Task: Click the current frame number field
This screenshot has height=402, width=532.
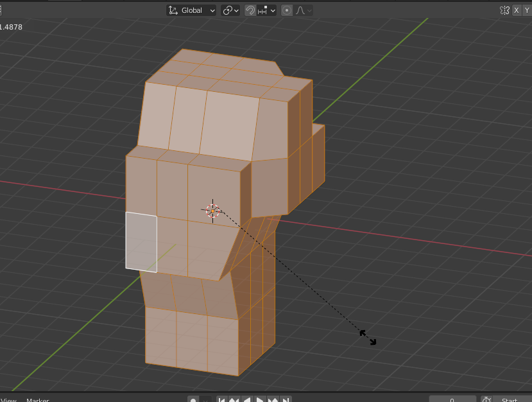Action: pyautogui.click(x=452, y=400)
